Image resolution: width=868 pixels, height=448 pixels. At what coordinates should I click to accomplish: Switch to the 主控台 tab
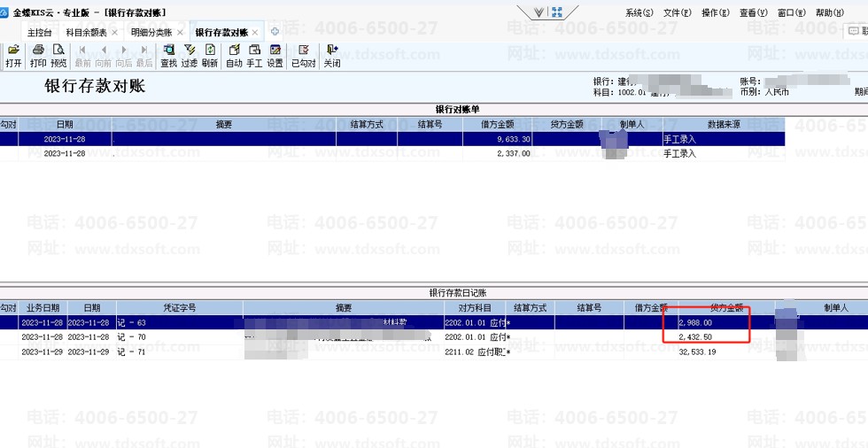click(40, 33)
